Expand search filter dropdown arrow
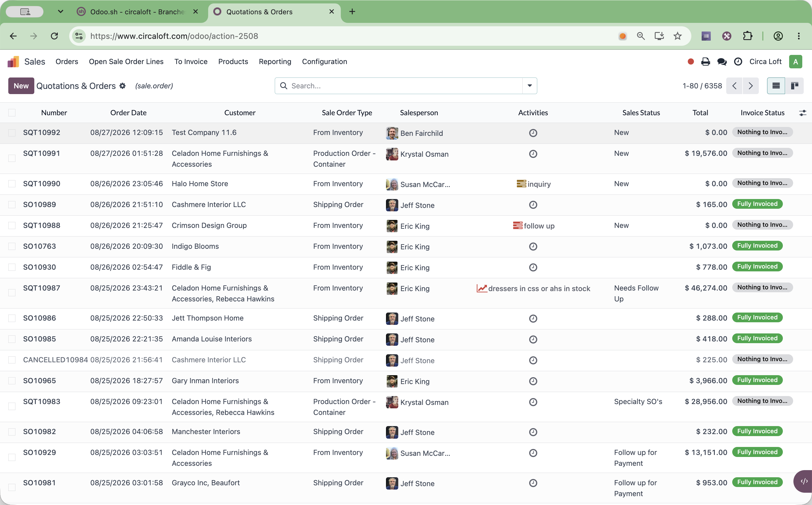The image size is (812, 505). 530,86
